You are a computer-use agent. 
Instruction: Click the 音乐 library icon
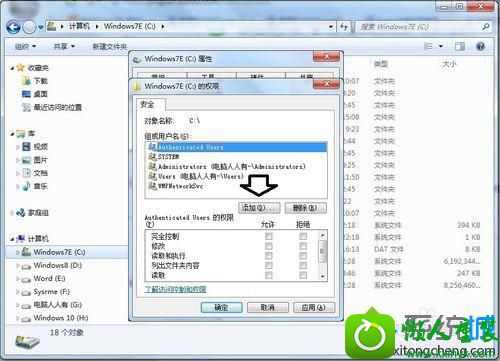27,186
